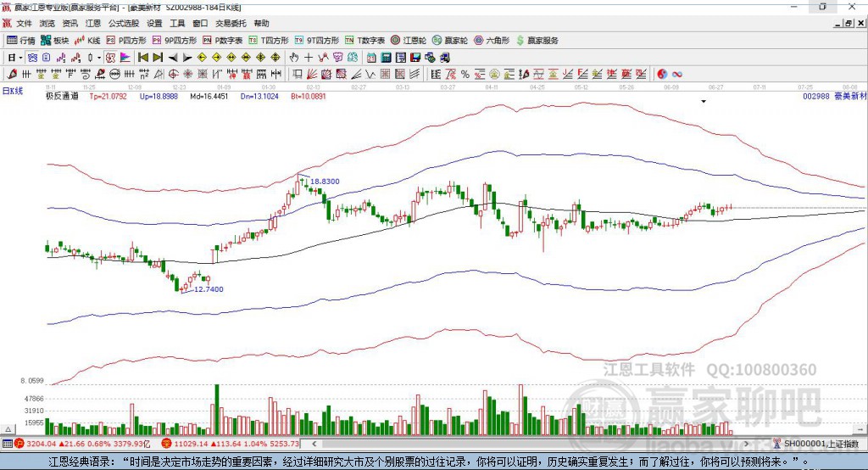Select the ellipse cycle tool icon
Image resolution: width=868 pixels, height=470 pixels.
114,75
